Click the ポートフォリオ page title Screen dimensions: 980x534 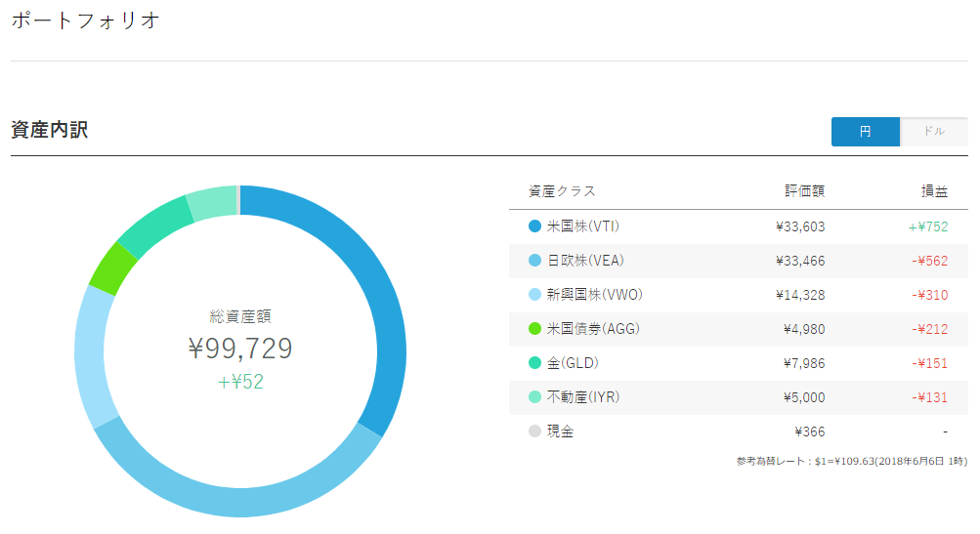(86, 21)
